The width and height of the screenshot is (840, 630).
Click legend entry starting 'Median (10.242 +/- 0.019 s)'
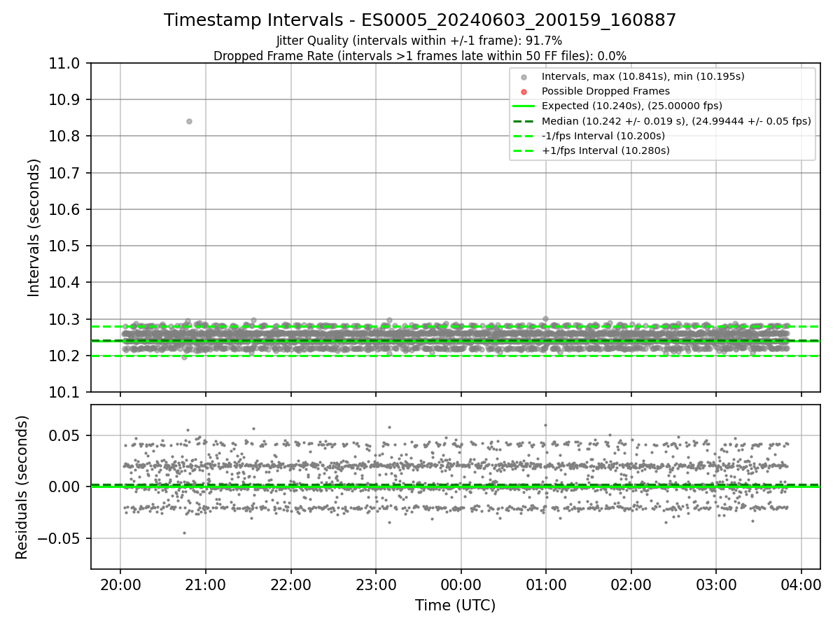pyautogui.click(x=676, y=121)
